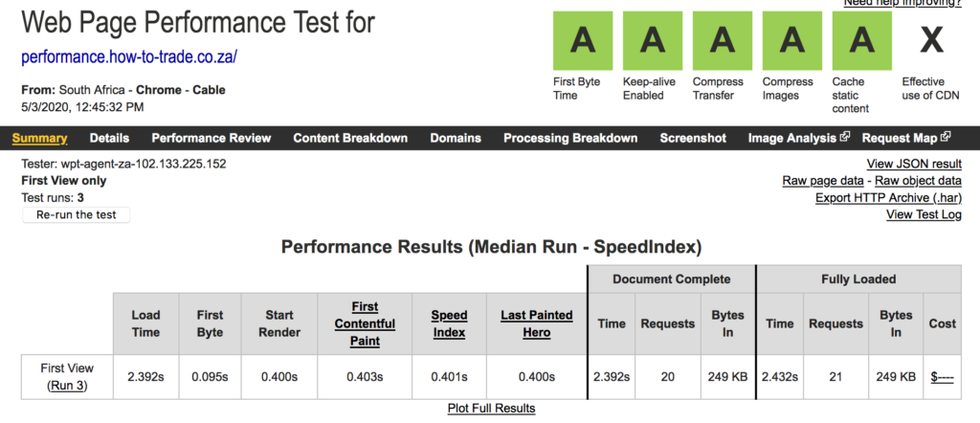Switch to the Performance Review tab
Viewport: 980px width, 423px height.
click(x=212, y=138)
